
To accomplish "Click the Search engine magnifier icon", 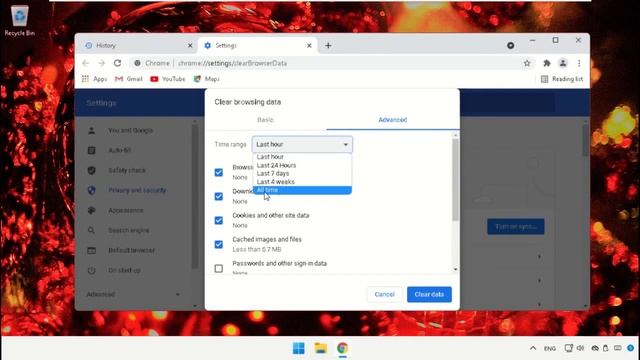I will pos(91,230).
